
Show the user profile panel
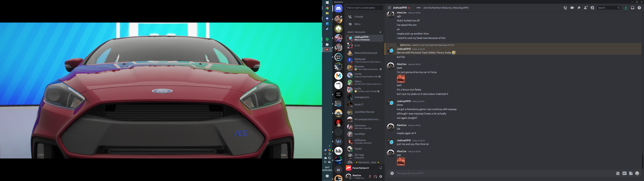point(592,8)
